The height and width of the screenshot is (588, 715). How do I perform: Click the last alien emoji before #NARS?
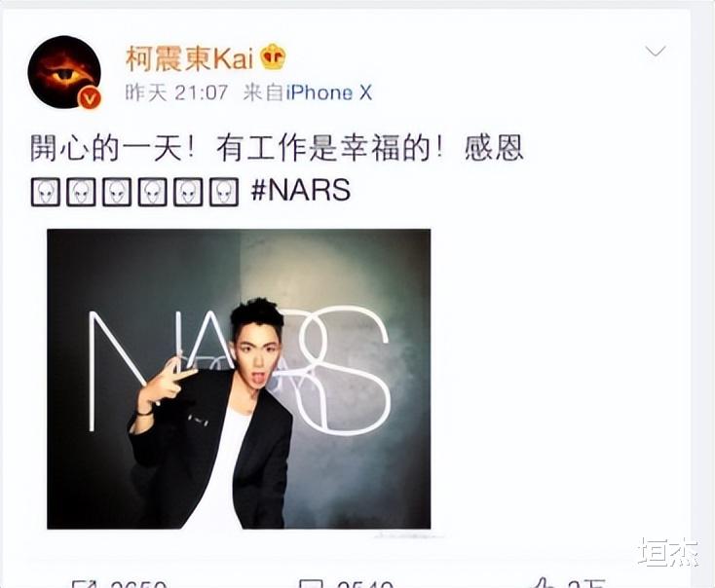[223, 192]
